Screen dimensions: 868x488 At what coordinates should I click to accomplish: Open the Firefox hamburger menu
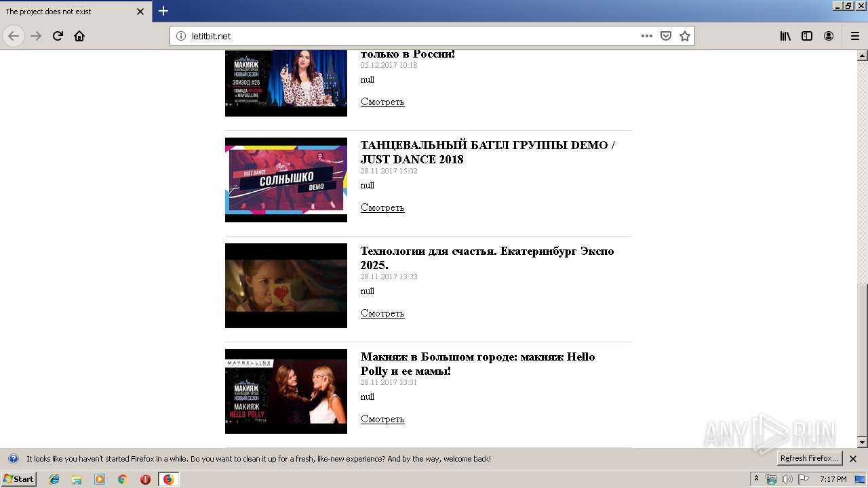point(855,36)
